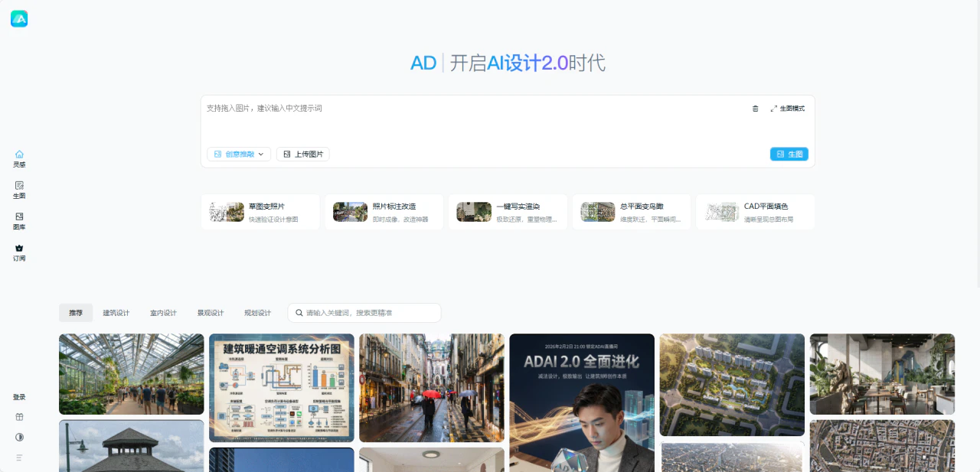Click the blue 生图 generate button
The height and width of the screenshot is (472, 980).
(x=789, y=154)
